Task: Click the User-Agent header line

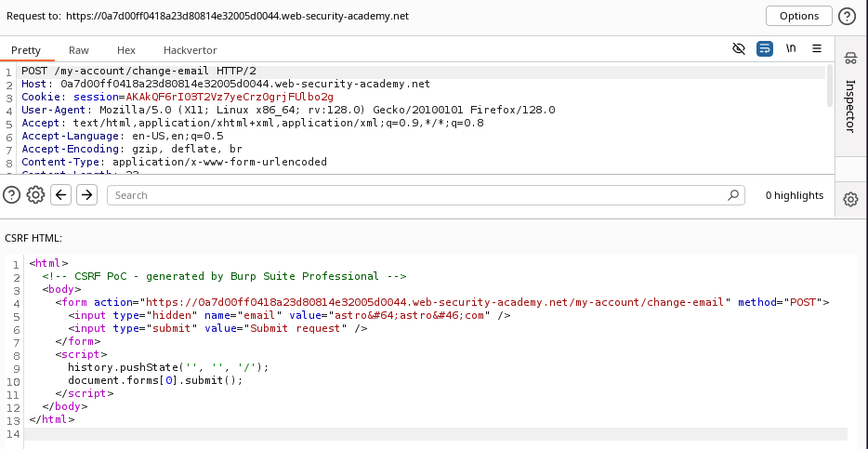Action: [x=288, y=110]
